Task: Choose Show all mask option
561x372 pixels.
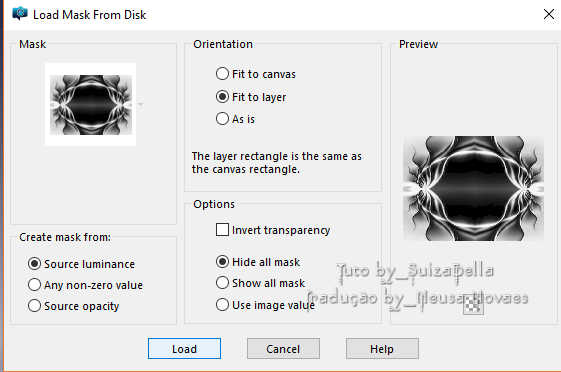Action: coord(222,283)
